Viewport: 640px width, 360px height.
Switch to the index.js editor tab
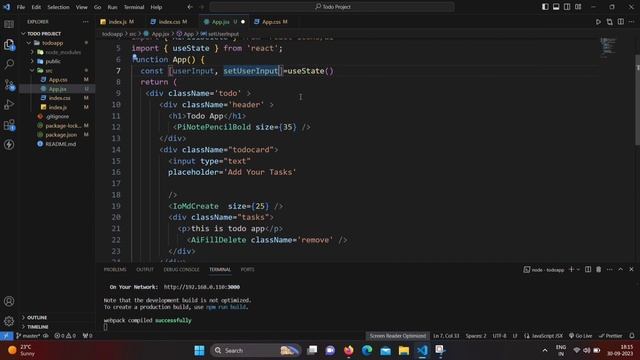click(118, 22)
